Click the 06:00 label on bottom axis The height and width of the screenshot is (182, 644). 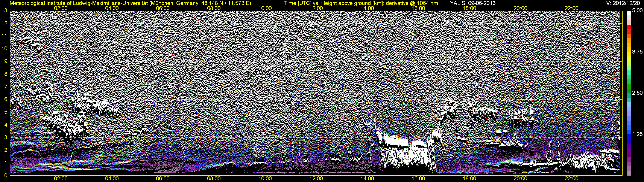(x=163, y=179)
